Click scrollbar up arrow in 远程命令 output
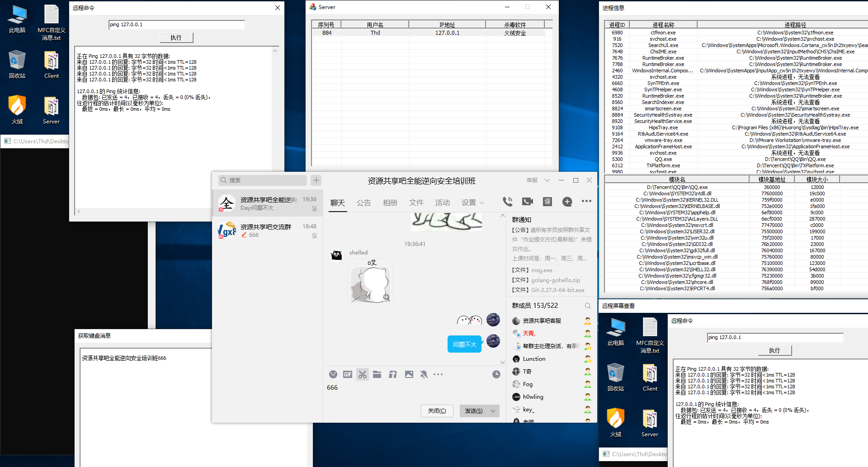This screenshot has height=467, width=868. [x=275, y=51]
